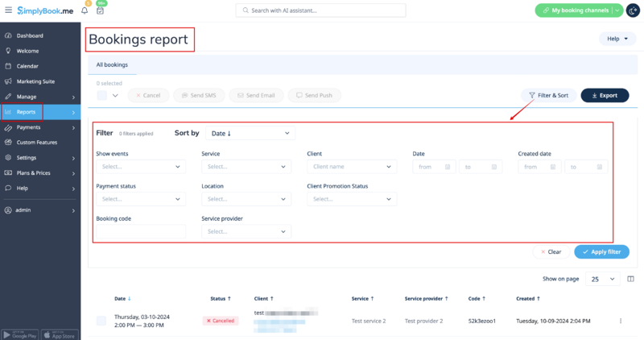Click the Booking code input field
The image size is (644, 340).
click(141, 231)
